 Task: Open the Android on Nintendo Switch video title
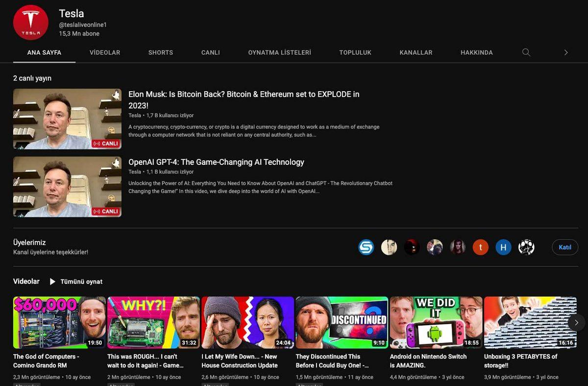[428, 361]
